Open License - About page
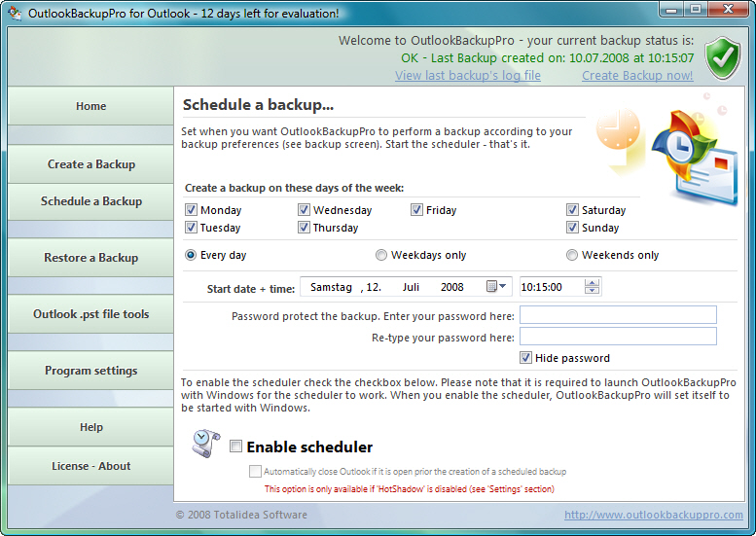This screenshot has height=536, width=756. click(90, 466)
